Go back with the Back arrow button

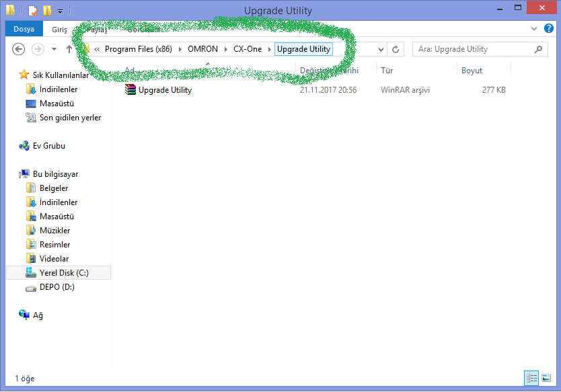19,49
